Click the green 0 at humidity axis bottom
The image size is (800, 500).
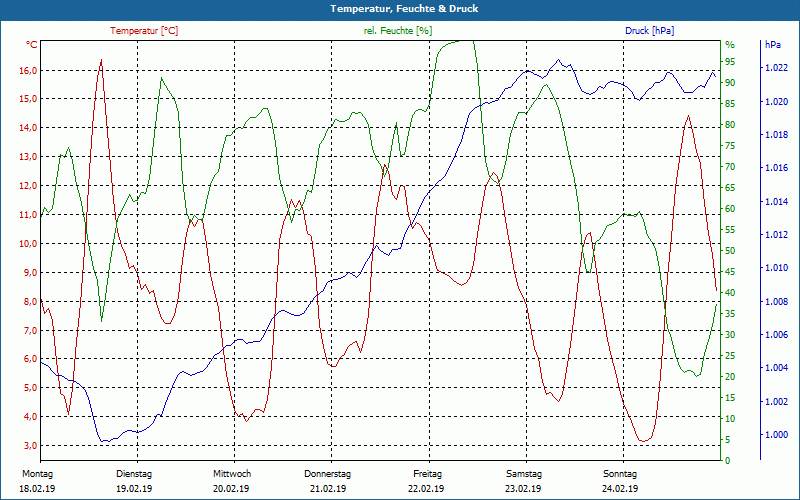coord(728,460)
